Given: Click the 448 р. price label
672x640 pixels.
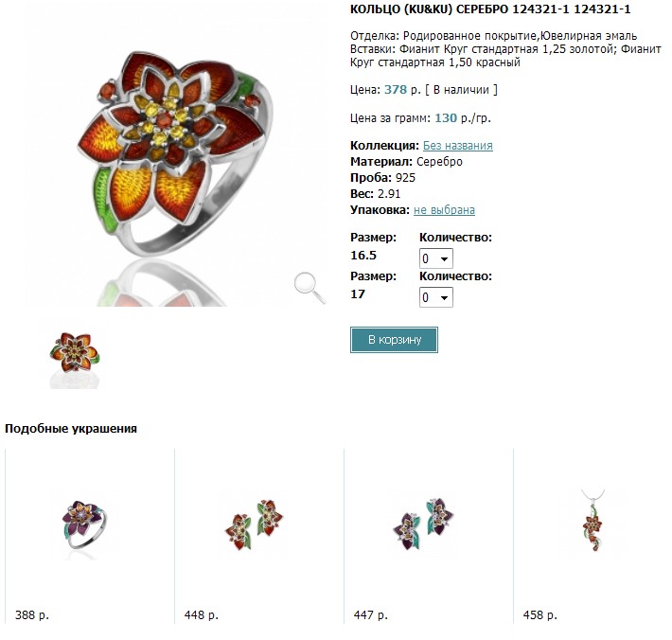Looking at the screenshot, I should click(202, 615).
